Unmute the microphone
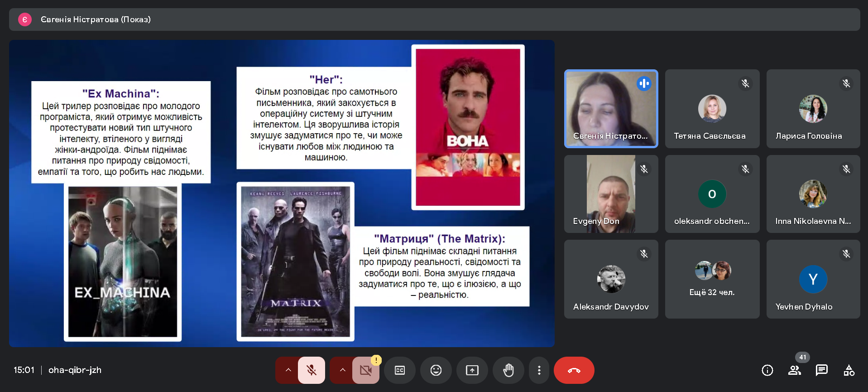This screenshot has height=392, width=868. pos(312,370)
